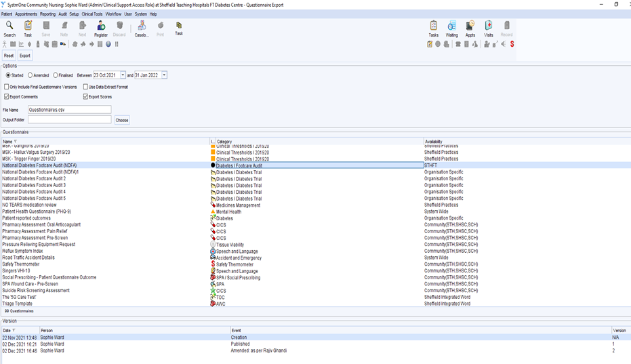The image size is (631, 364).
Task: Click the Category column header
Action: click(x=319, y=142)
